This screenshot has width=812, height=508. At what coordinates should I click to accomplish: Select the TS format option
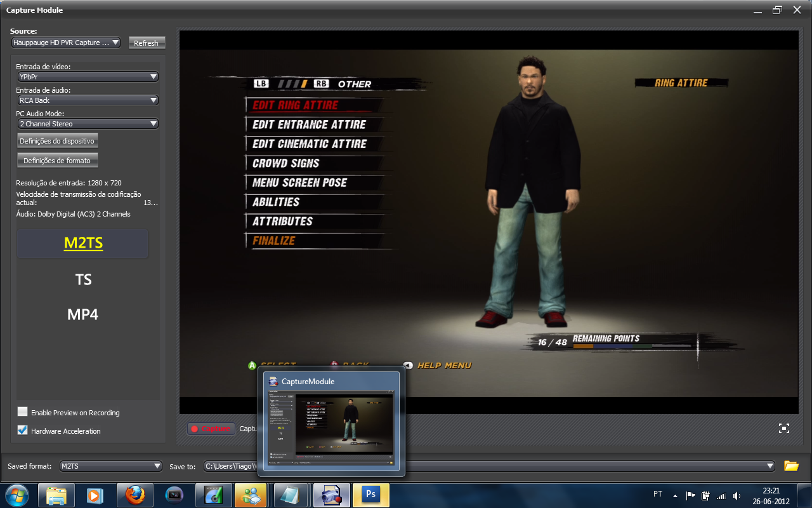(x=83, y=279)
